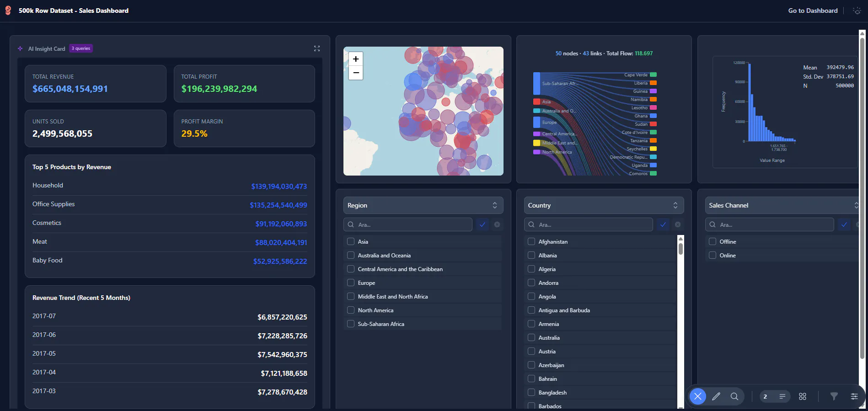
Task: Expand the Country filter dropdown
Action: (x=604, y=205)
